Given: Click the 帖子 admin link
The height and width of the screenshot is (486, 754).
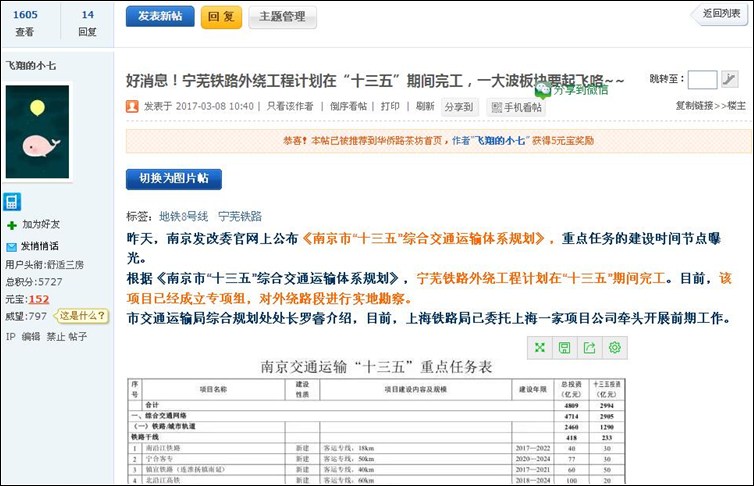Looking at the screenshot, I should (77, 336).
